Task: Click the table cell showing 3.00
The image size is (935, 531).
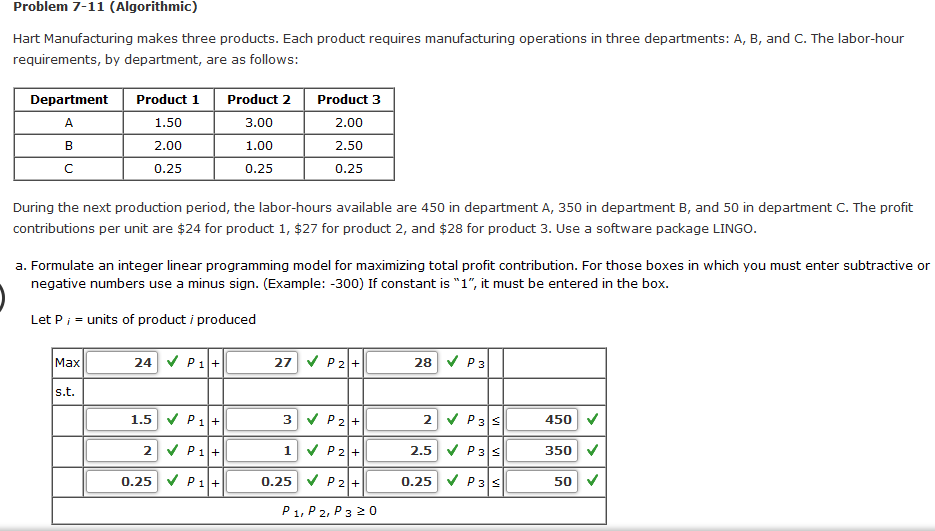Action: 259,123
